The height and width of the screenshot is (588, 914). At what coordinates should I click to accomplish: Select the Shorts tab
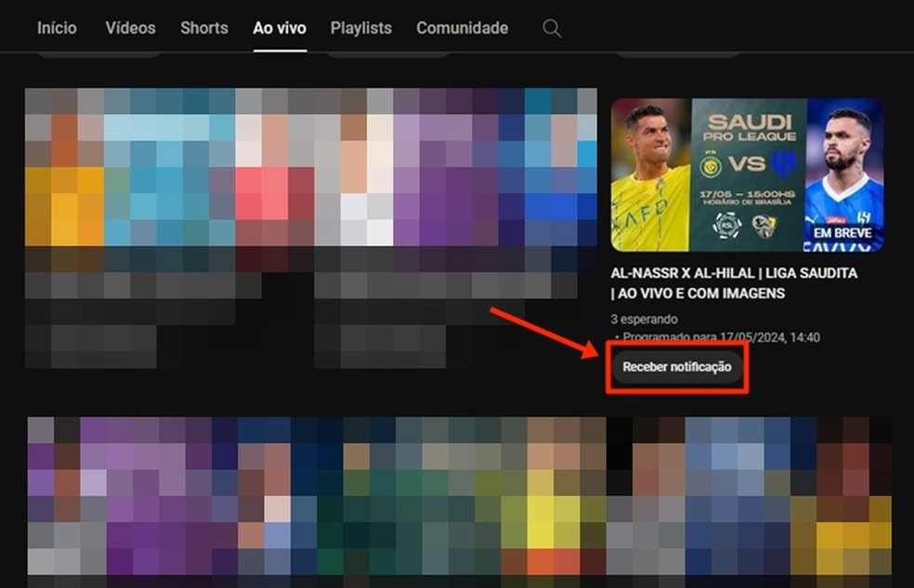click(x=203, y=28)
